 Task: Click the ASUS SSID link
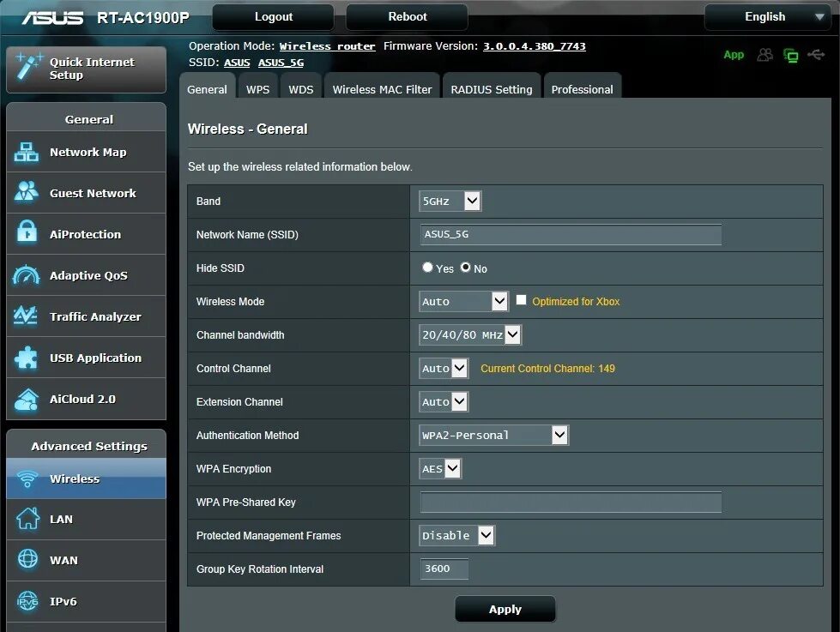tap(237, 63)
